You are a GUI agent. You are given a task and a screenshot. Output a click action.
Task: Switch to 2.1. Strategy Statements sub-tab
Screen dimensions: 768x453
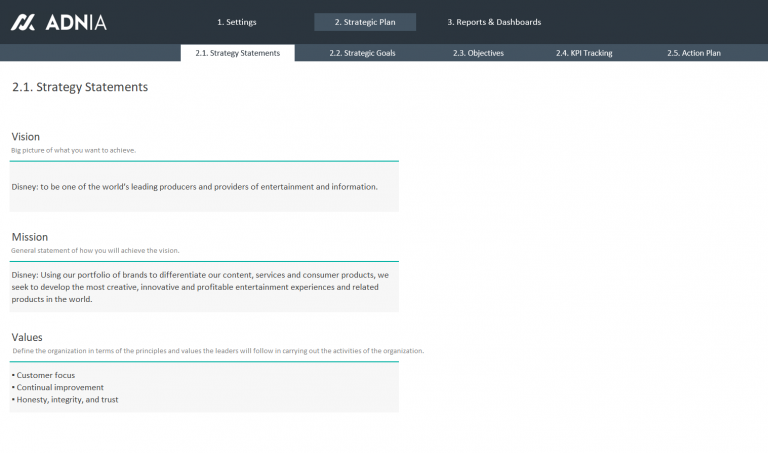click(238, 53)
